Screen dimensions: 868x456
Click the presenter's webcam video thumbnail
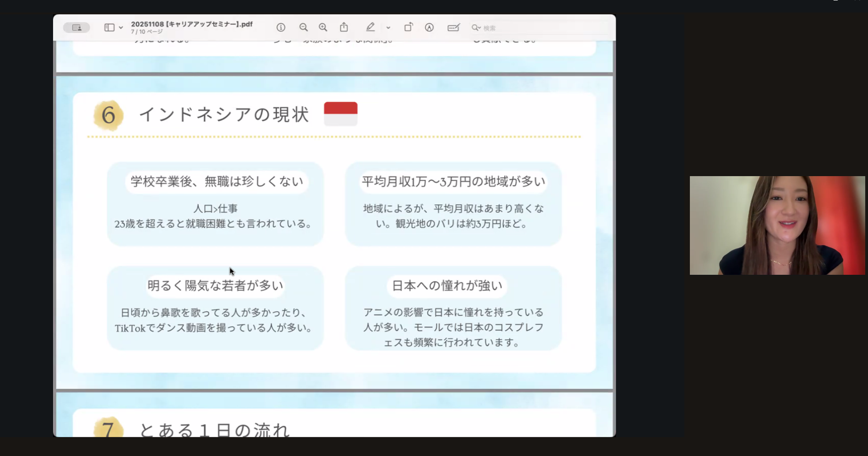[777, 225]
